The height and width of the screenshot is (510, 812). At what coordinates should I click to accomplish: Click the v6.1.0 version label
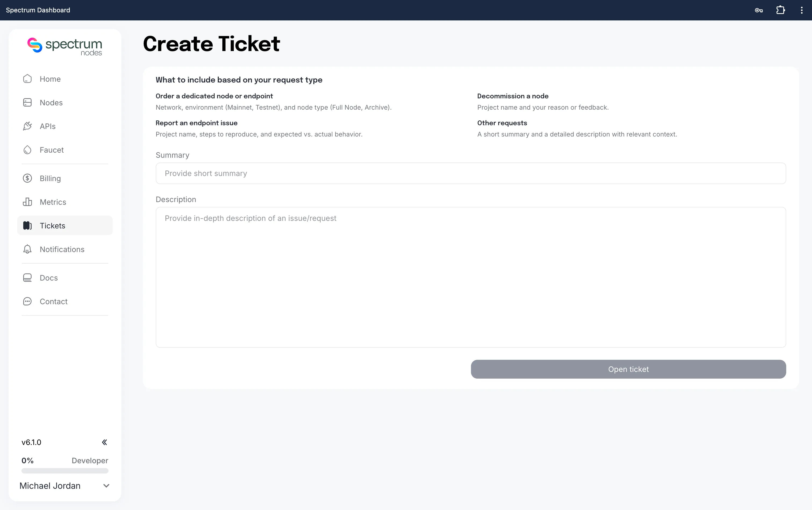click(x=31, y=442)
